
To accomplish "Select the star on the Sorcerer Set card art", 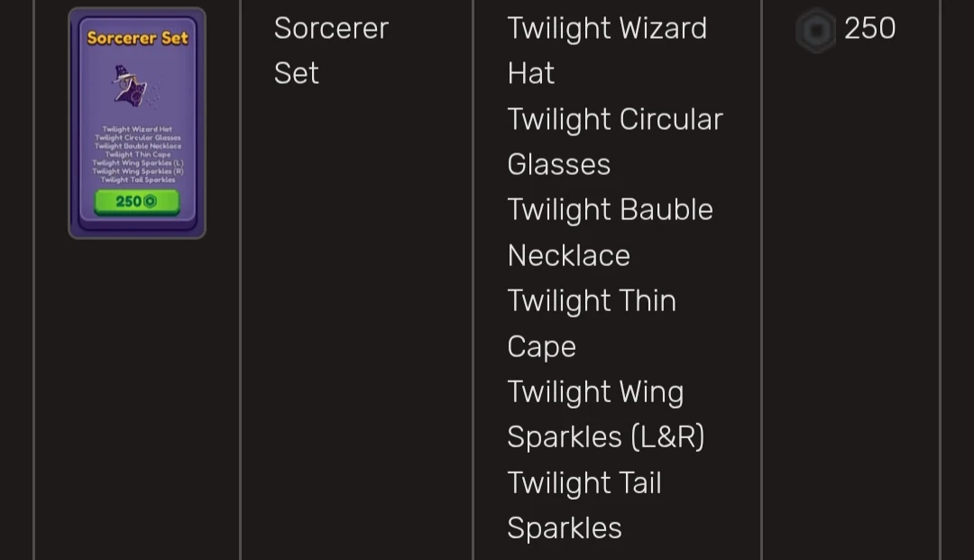I will (x=133, y=94).
